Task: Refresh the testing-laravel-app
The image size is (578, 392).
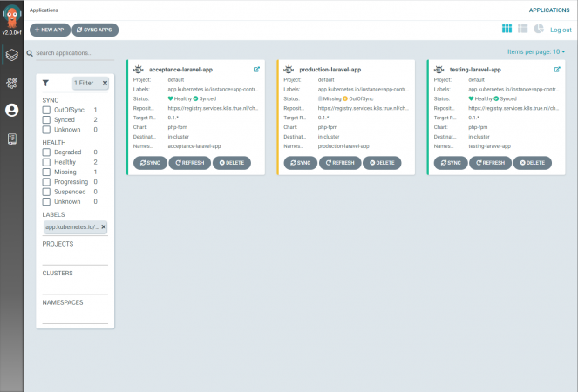Action: coord(491,163)
